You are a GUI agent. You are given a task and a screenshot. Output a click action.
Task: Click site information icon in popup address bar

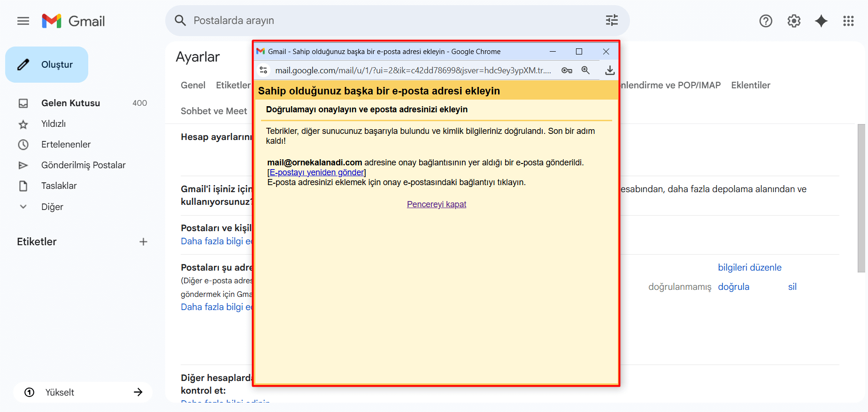point(263,70)
